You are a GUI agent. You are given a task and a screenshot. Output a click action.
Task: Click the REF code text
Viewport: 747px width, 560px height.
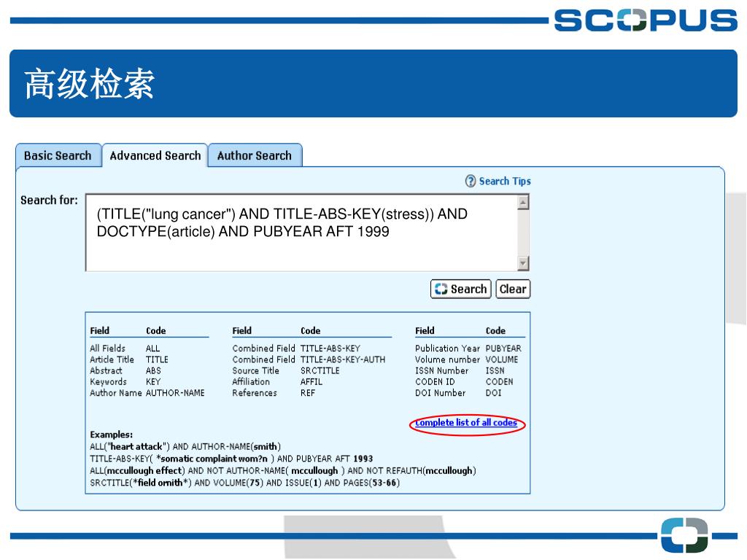point(307,393)
